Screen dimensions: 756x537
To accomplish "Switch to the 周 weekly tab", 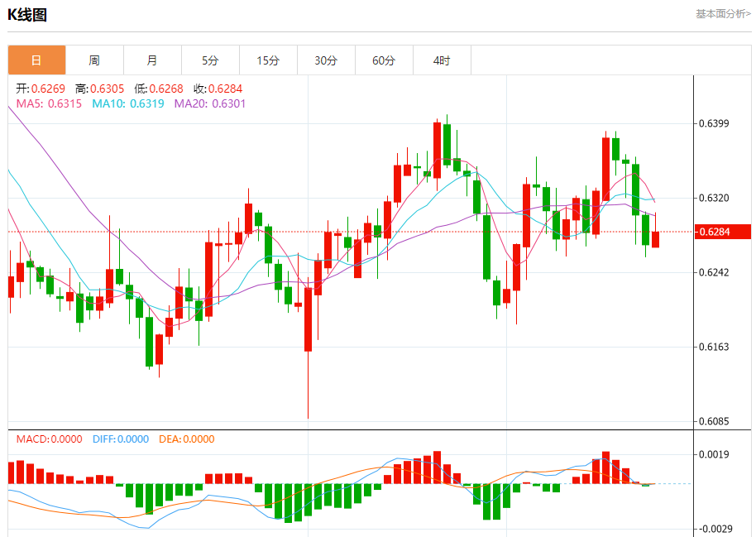I will click(94, 60).
